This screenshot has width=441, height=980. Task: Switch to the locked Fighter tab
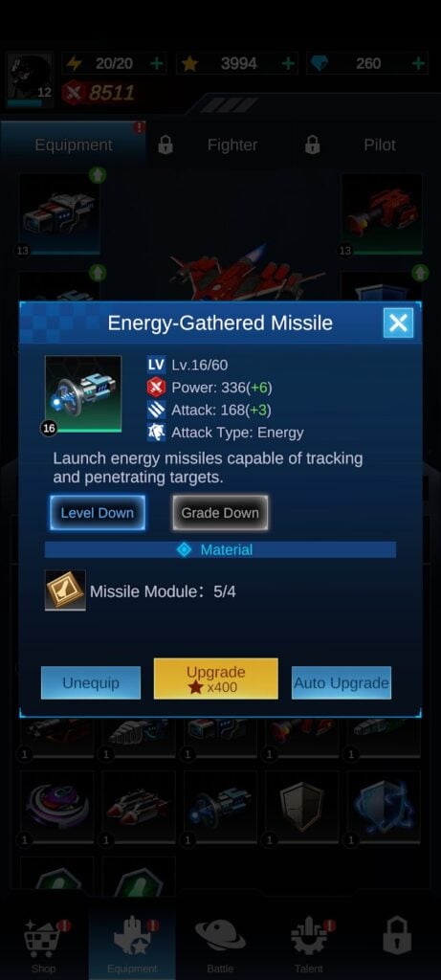coord(232,145)
